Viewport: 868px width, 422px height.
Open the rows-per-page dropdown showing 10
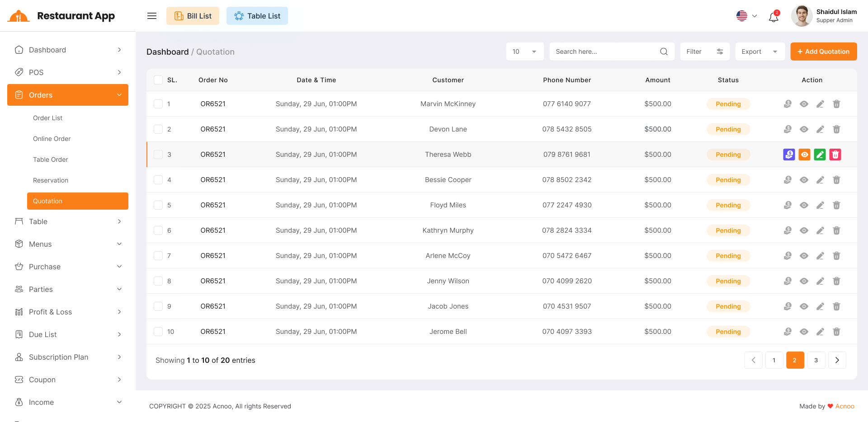pyautogui.click(x=524, y=52)
